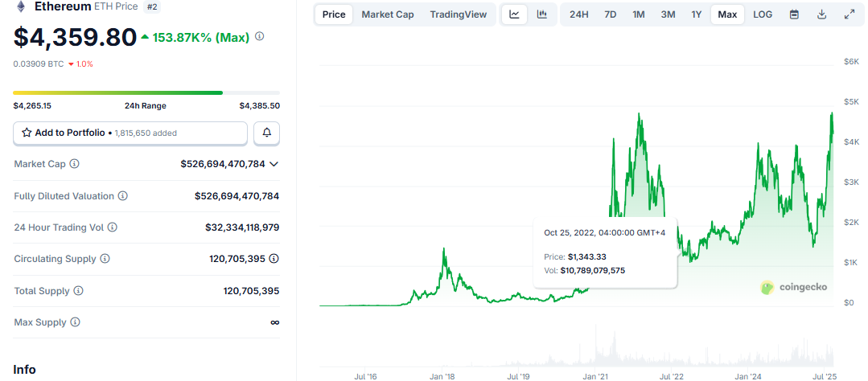Screen dimensions: 868x381
Task: Click the bell price alert button
Action: pos(267,133)
